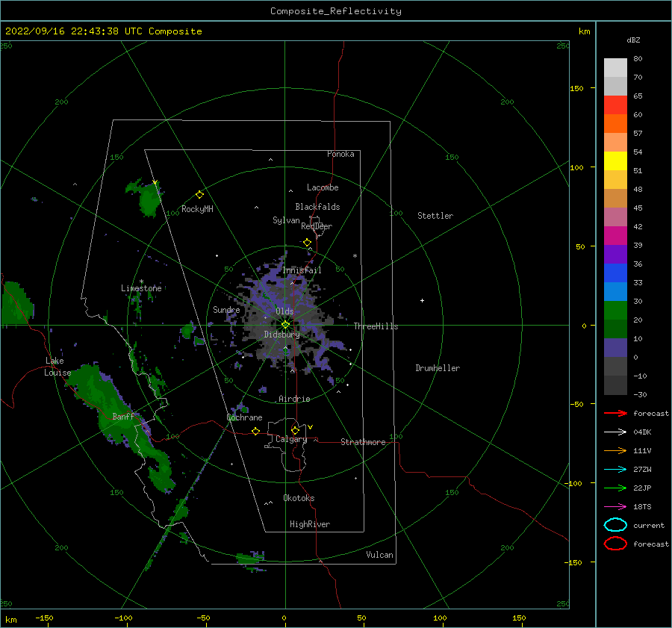672x628 pixels.
Task: Click the Composite_Reflectivity title
Action: [x=336, y=11]
